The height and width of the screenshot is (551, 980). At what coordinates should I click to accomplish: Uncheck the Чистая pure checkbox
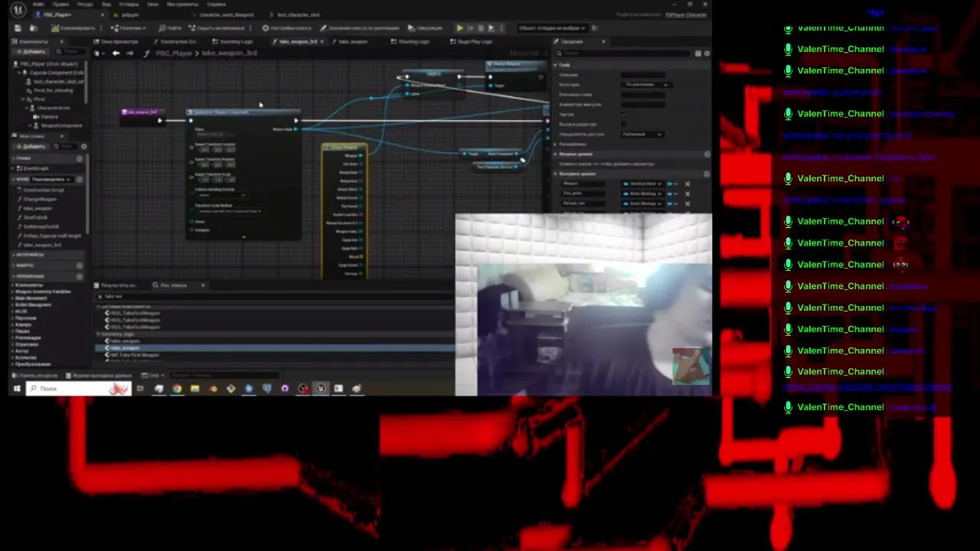624,115
